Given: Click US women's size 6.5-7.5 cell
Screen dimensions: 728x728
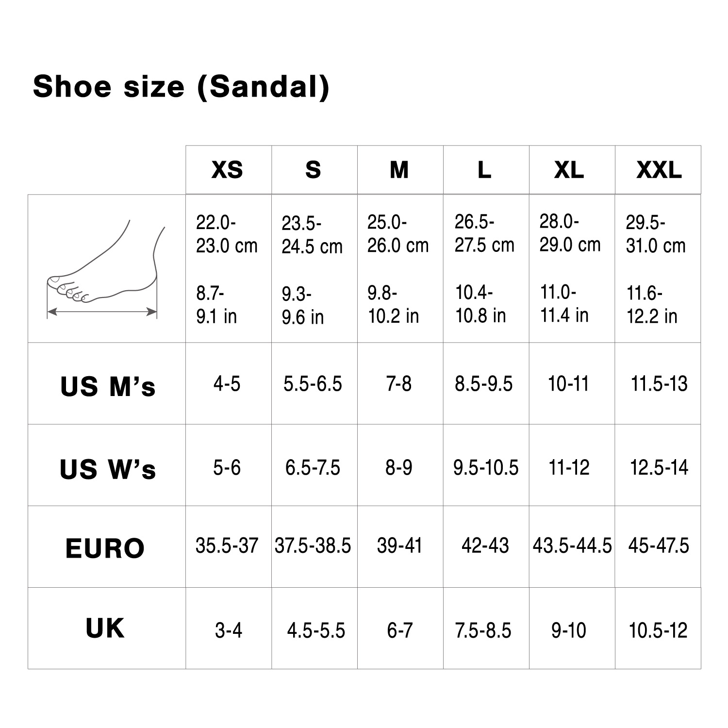Looking at the screenshot, I should (x=313, y=468).
